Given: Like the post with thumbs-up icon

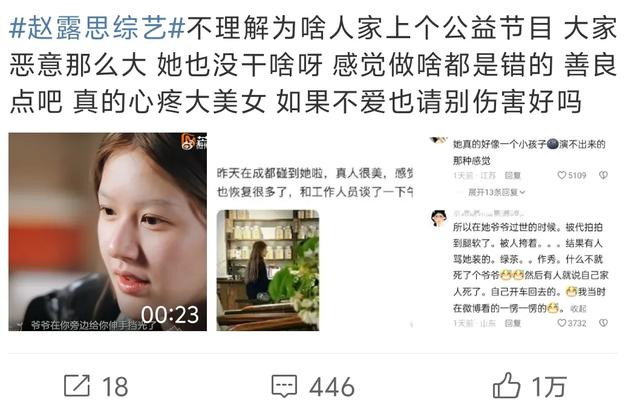Looking at the screenshot, I should (506, 385).
